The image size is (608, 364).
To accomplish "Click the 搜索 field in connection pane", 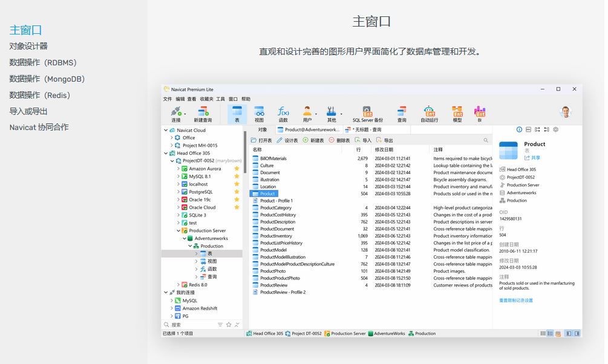I will tap(191, 325).
